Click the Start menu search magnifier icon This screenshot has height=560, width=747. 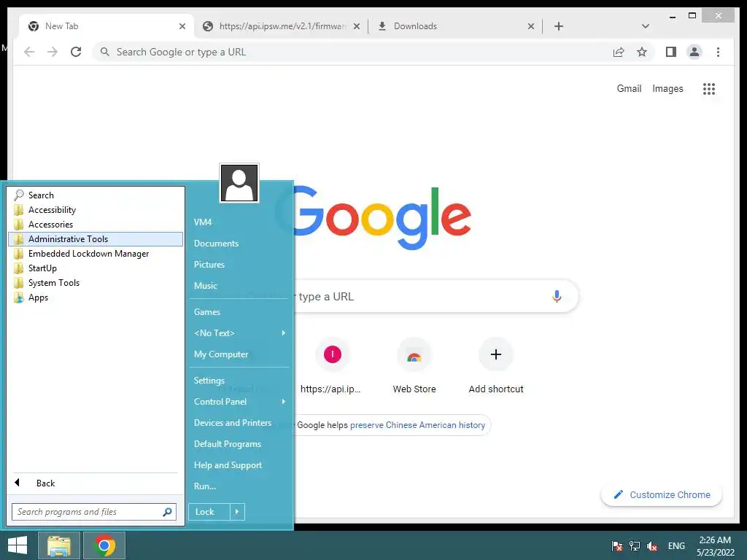(x=167, y=512)
